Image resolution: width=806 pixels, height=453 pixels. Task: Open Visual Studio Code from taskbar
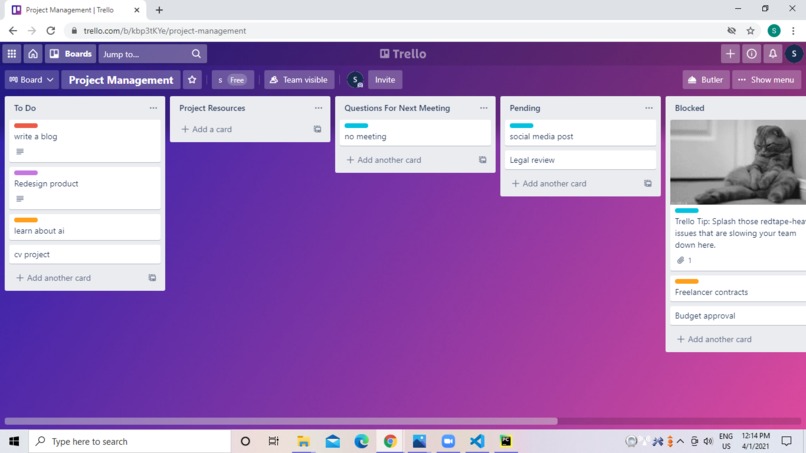point(477,441)
